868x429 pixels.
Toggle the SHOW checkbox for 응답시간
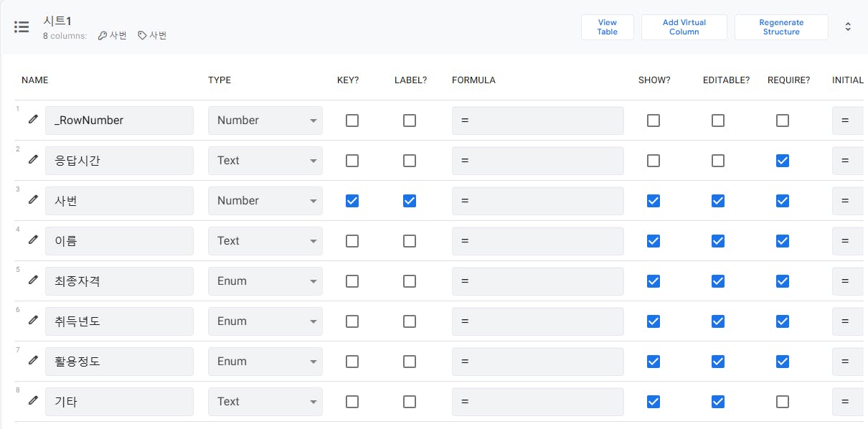pyautogui.click(x=654, y=161)
